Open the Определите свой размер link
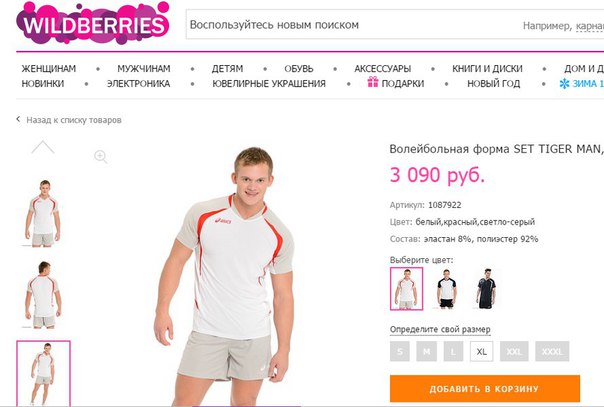 (440, 330)
